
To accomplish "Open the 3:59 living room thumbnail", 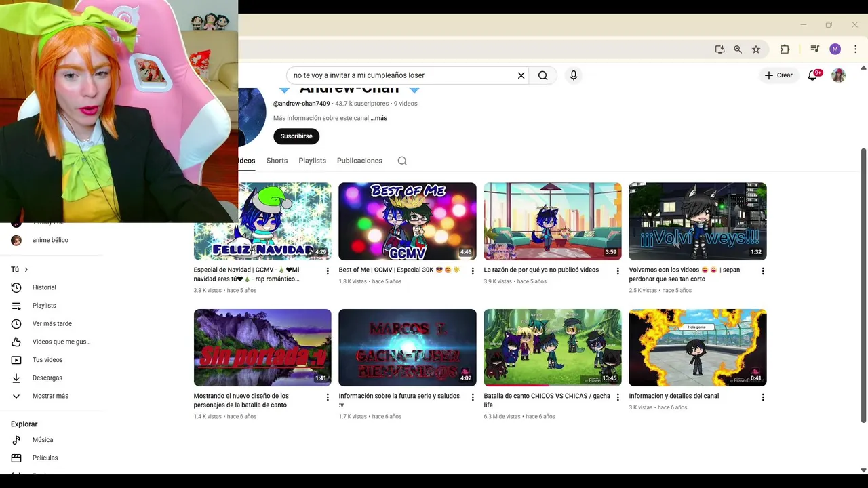I will (553, 221).
